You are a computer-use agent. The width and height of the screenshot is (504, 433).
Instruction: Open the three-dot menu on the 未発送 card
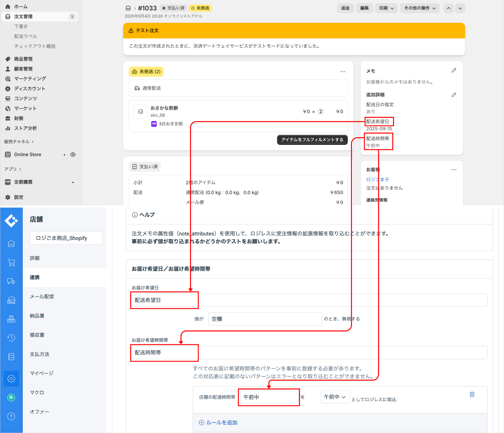click(343, 72)
